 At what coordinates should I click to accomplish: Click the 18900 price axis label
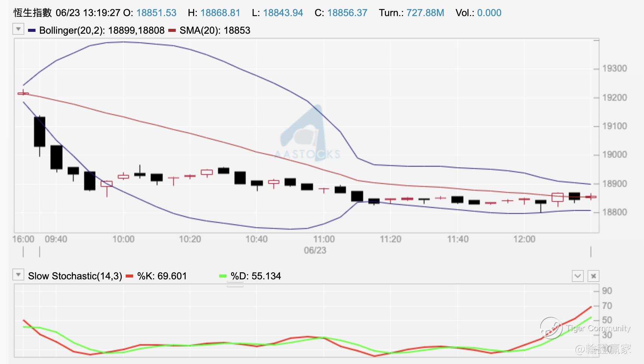coord(614,184)
